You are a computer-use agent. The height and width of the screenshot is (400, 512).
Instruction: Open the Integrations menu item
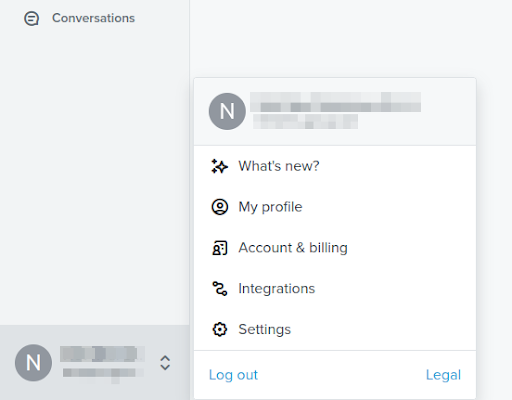[335, 289]
